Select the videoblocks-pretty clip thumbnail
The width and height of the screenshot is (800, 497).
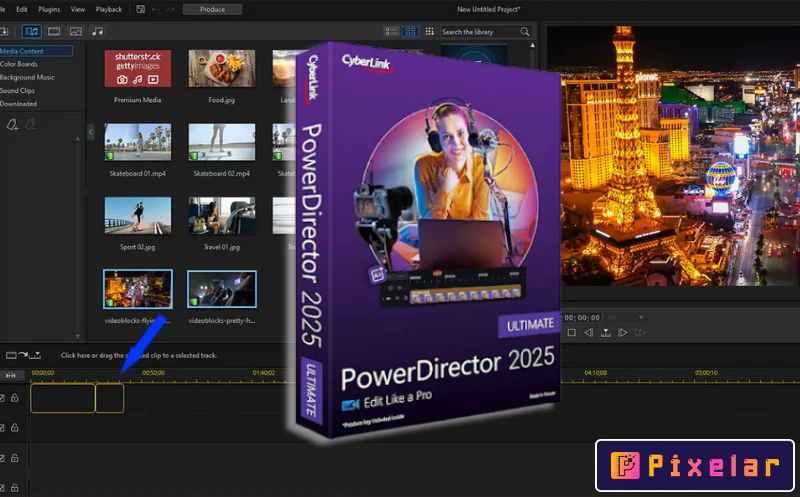pos(222,289)
